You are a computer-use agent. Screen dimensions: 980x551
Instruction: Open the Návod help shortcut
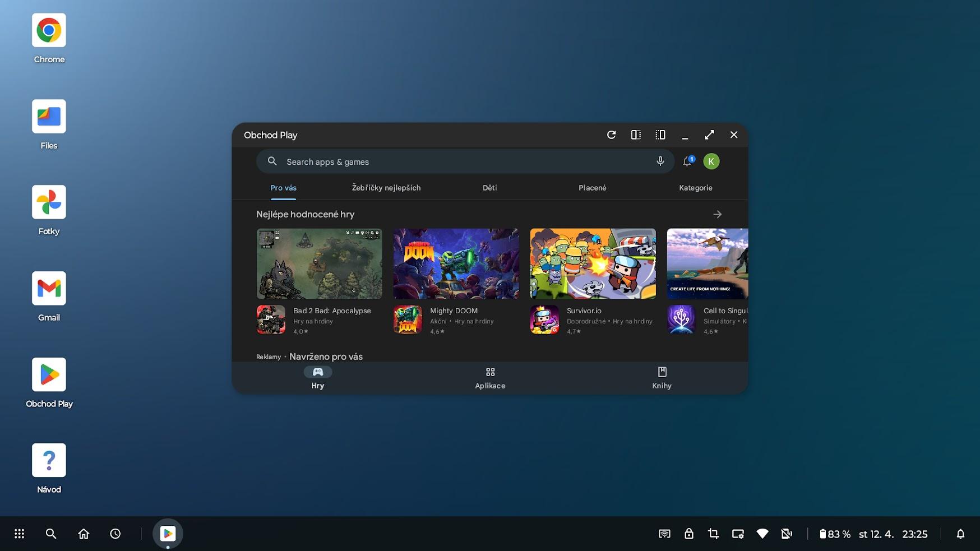pos(49,460)
